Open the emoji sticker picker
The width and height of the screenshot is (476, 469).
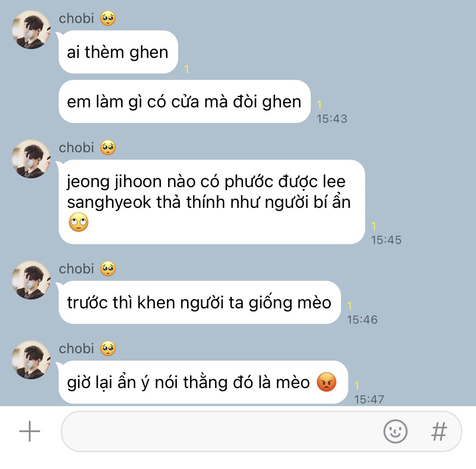coord(395,431)
